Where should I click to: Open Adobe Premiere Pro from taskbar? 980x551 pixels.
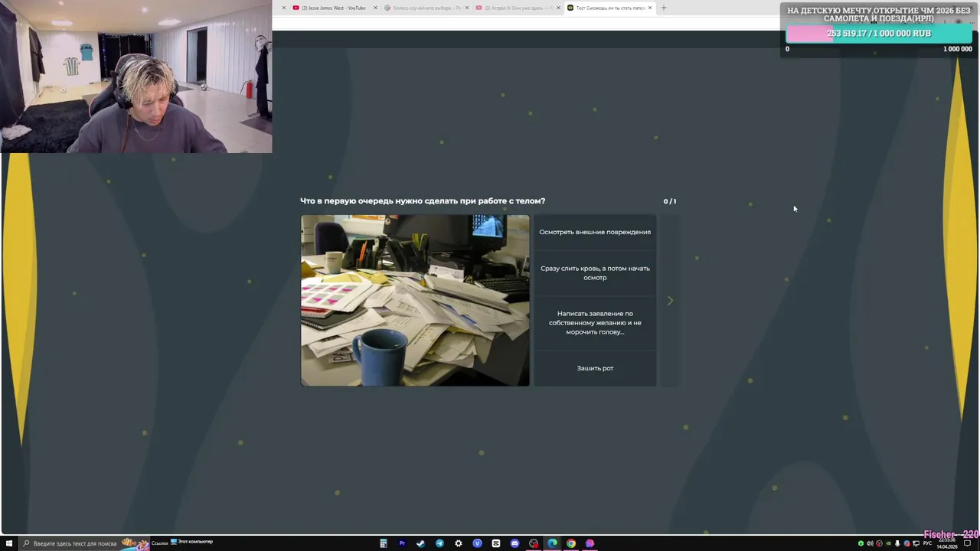[402, 543]
